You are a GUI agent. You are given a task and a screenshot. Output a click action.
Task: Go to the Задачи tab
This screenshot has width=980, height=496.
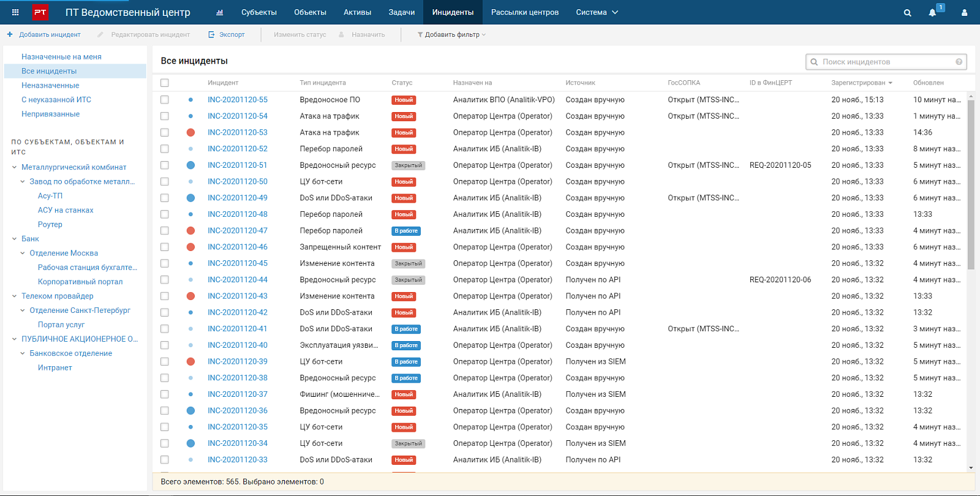tap(402, 12)
